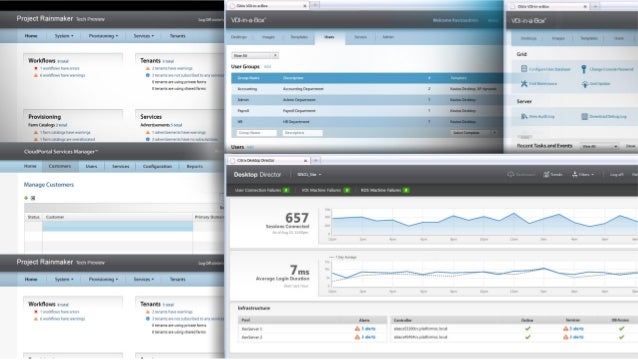Click the key icon for Change Console Password
638x360 pixels.
click(584, 69)
